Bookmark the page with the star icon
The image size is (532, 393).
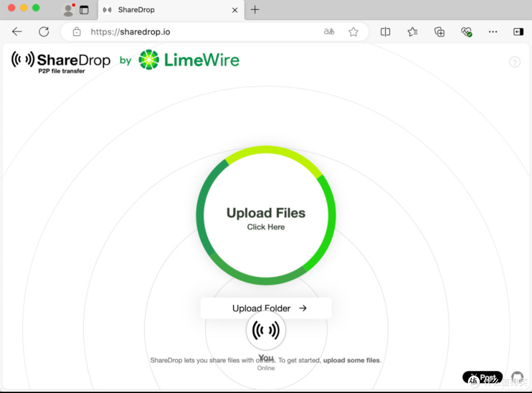click(x=353, y=32)
